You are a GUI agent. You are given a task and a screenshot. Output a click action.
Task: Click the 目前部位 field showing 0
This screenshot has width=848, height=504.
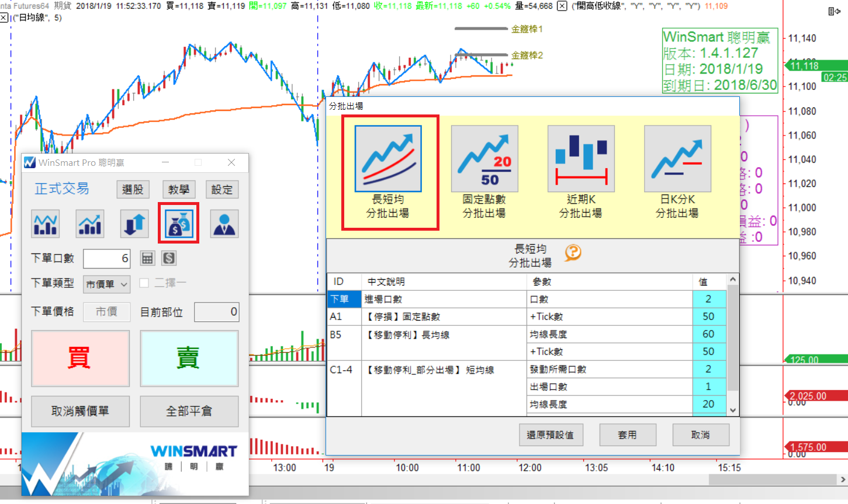(x=217, y=312)
